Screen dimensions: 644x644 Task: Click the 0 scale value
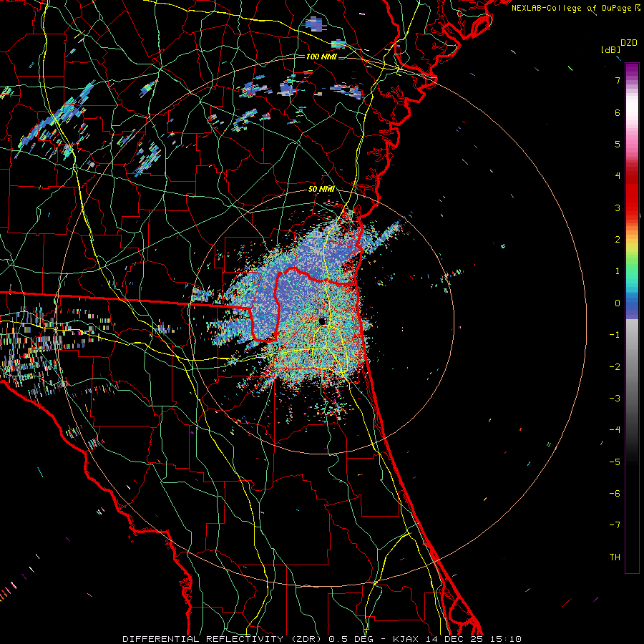(618, 303)
